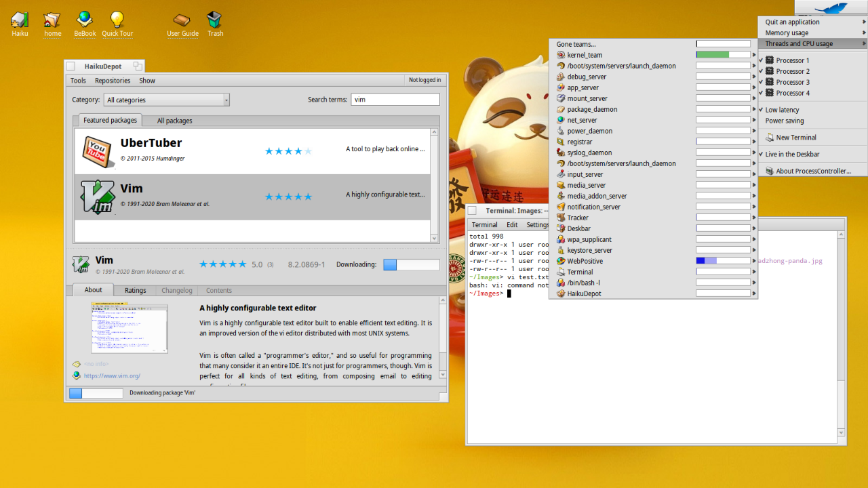This screenshot has width=868, height=488.
Task: Open the Trash desktop icon
Action: coord(215,20)
